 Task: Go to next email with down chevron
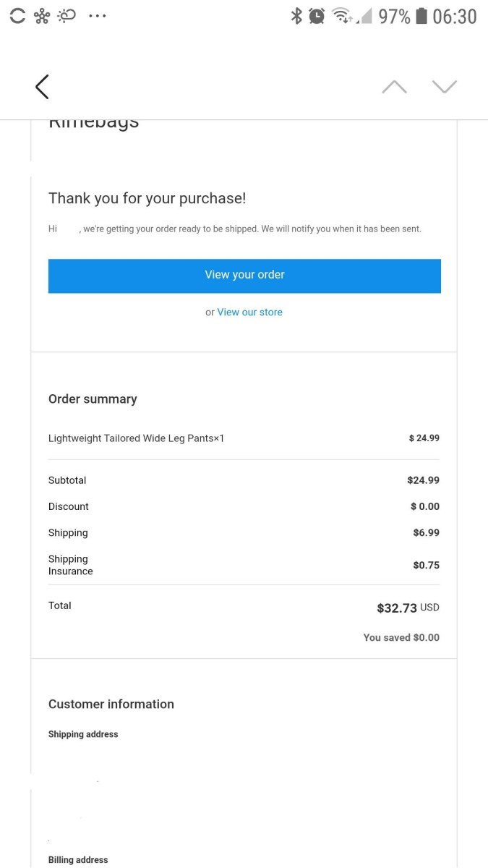click(x=445, y=87)
